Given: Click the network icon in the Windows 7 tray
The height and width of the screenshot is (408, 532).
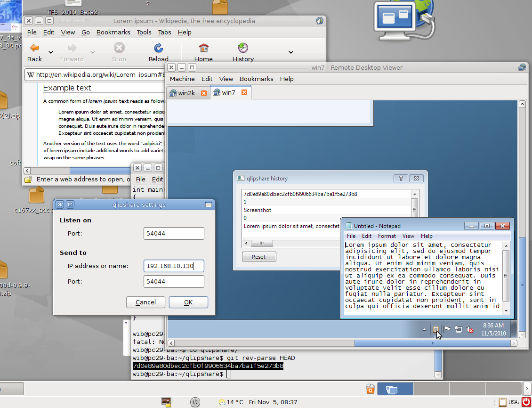Looking at the screenshot, I should click(459, 329).
